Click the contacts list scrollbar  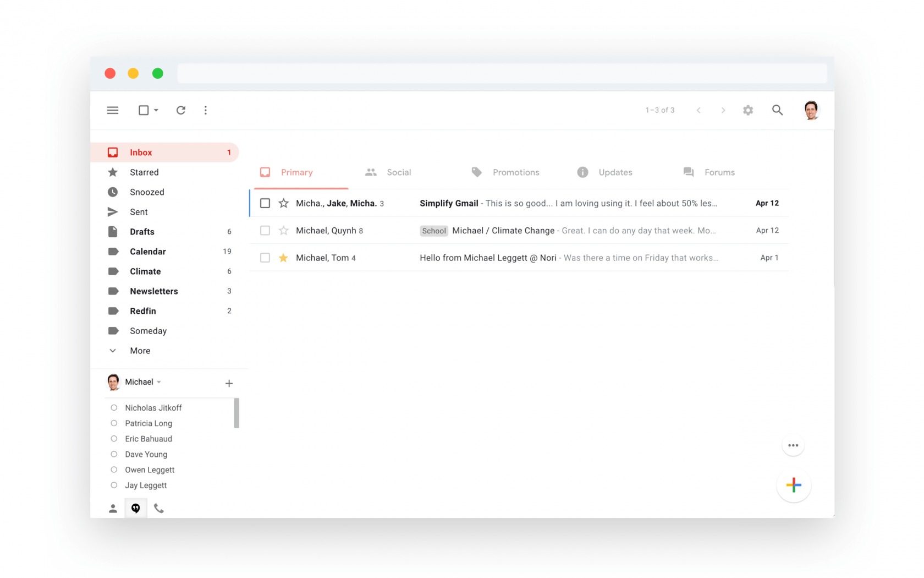[237, 413]
